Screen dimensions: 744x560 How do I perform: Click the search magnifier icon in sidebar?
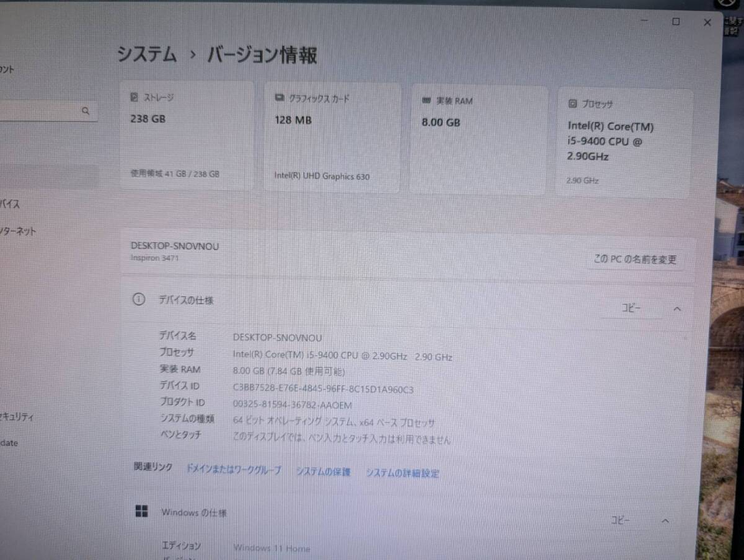(x=86, y=112)
